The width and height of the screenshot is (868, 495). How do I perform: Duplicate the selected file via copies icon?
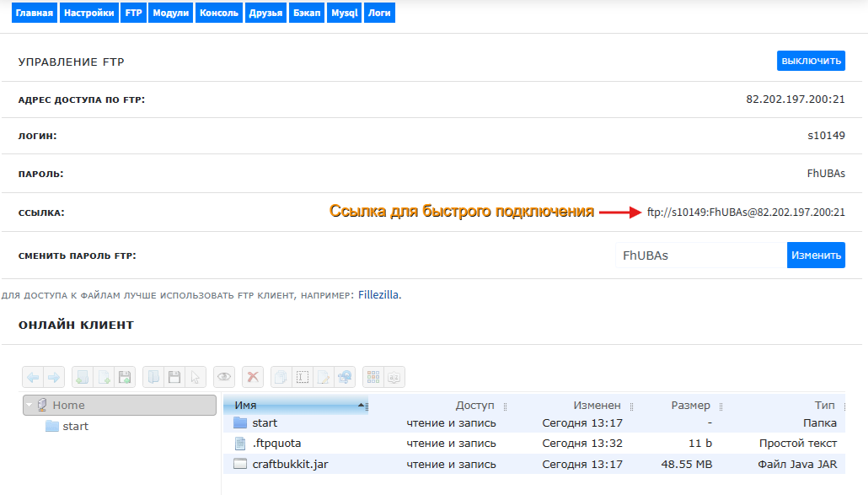(281, 377)
